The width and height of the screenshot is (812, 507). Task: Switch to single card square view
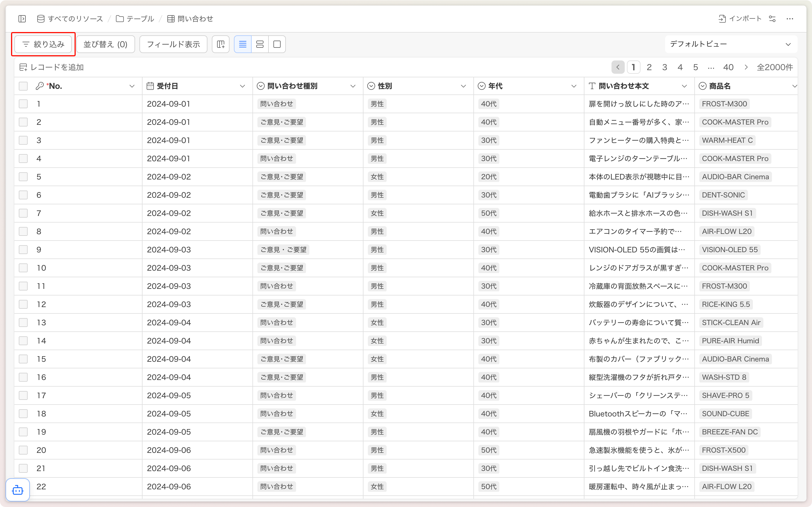pos(277,44)
